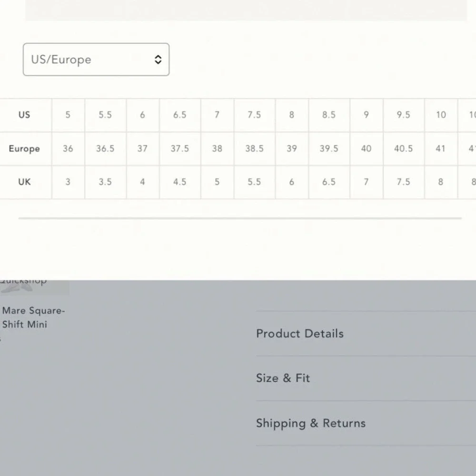Image resolution: width=476 pixels, height=476 pixels.
Task: Expand the Product Details section
Action: tap(366, 334)
